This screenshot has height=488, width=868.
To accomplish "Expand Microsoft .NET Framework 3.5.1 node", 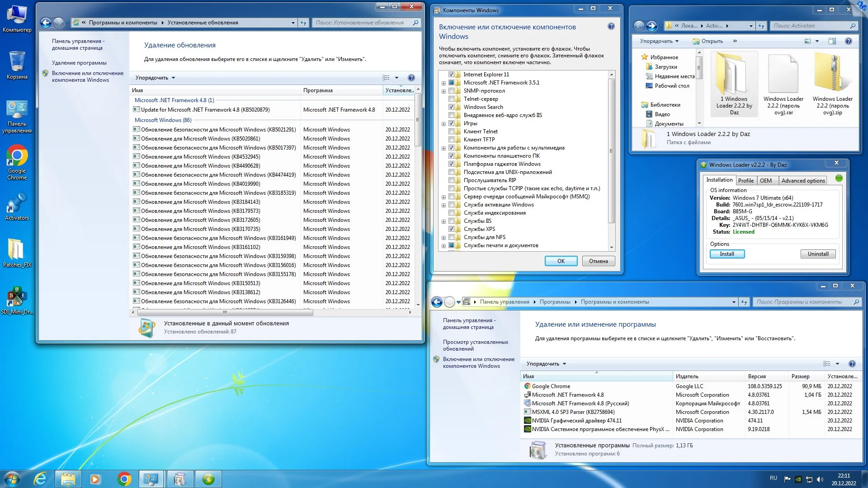I will pyautogui.click(x=443, y=83).
